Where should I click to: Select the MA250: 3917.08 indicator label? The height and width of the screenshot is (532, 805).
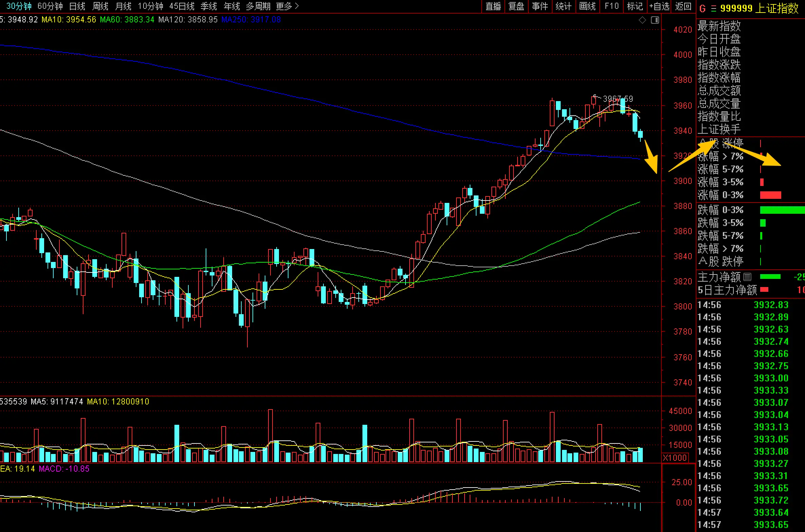coord(251,20)
